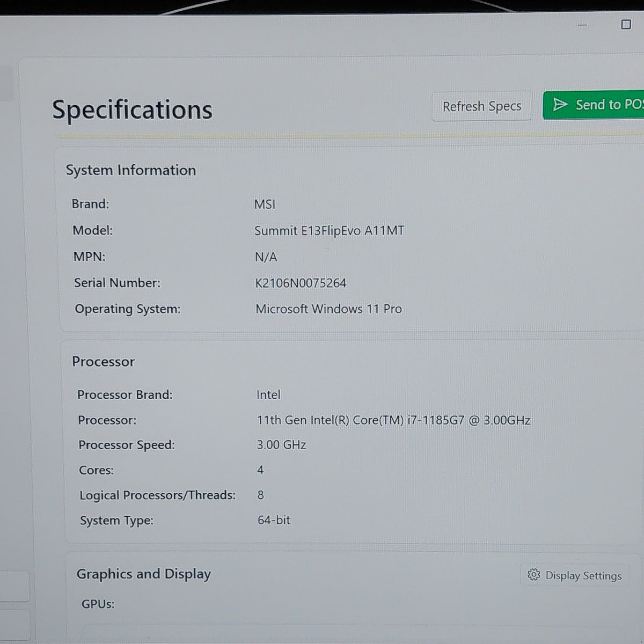The image size is (644, 644).
Task: Click the Processor Brand value Intel
Action: coord(268,394)
